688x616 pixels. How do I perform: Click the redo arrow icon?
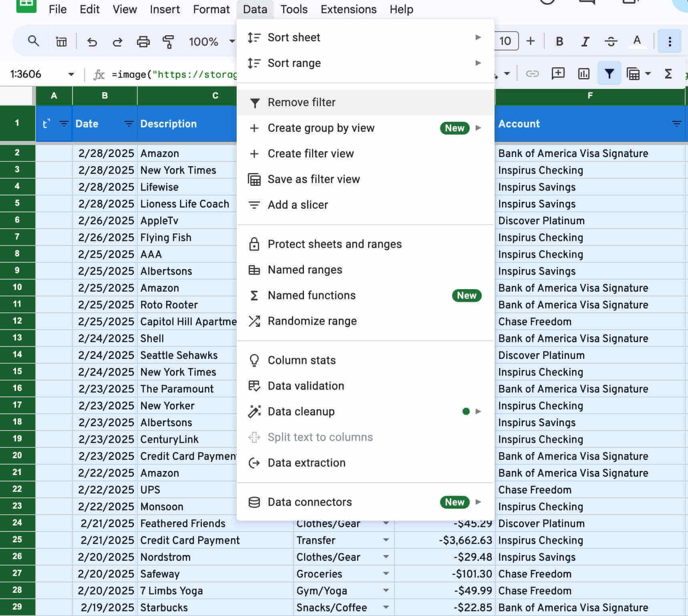tap(117, 42)
